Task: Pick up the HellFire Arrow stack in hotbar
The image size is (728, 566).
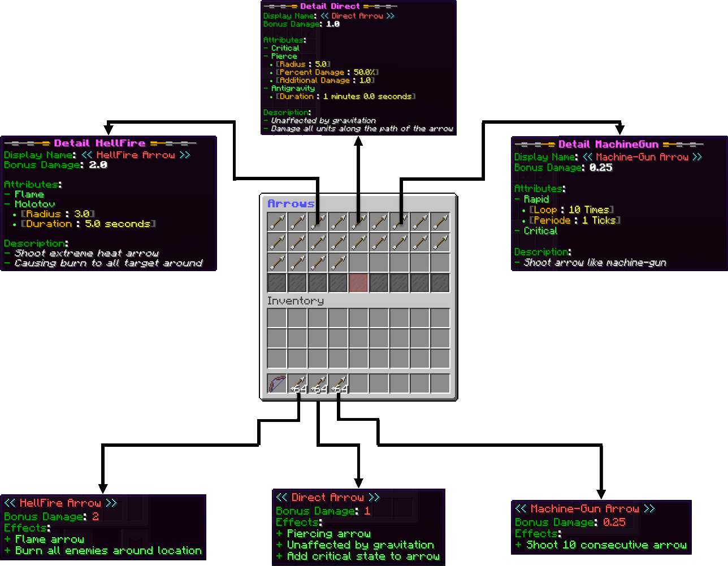Action: click(x=297, y=384)
